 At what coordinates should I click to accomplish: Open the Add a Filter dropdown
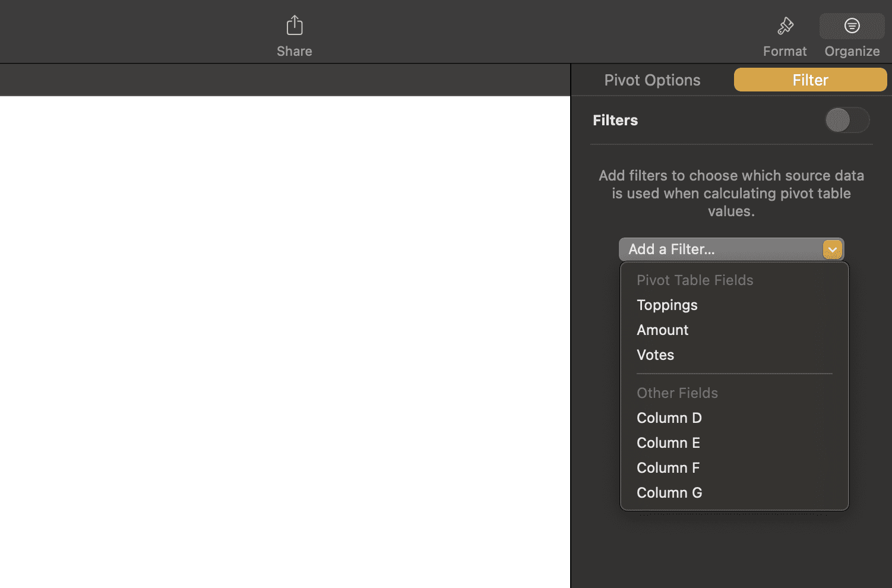[x=731, y=249]
